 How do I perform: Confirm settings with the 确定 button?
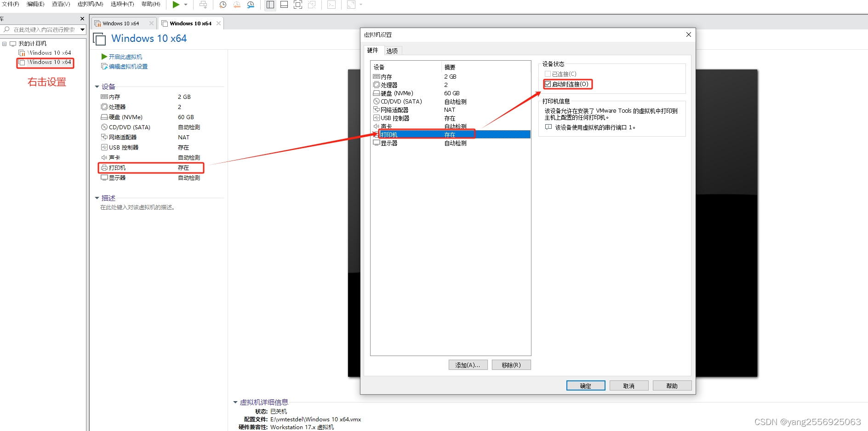(x=586, y=385)
